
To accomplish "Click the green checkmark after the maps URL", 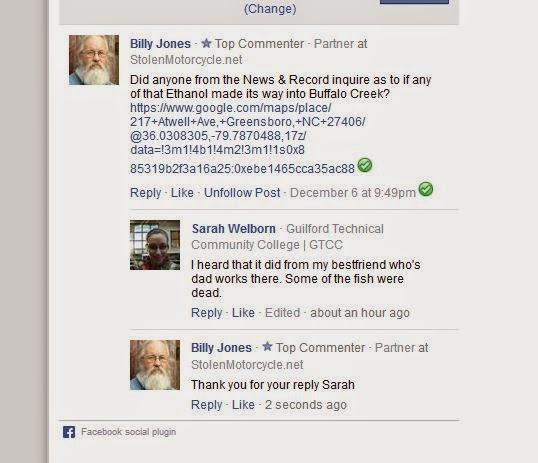I will [365, 165].
